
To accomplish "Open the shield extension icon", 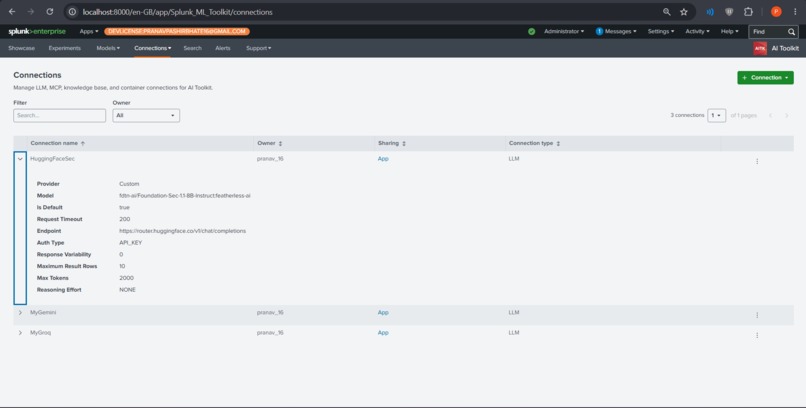I will (729, 12).
